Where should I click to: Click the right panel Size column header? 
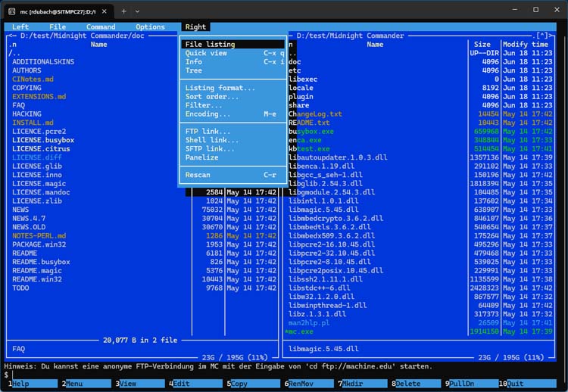click(x=482, y=44)
